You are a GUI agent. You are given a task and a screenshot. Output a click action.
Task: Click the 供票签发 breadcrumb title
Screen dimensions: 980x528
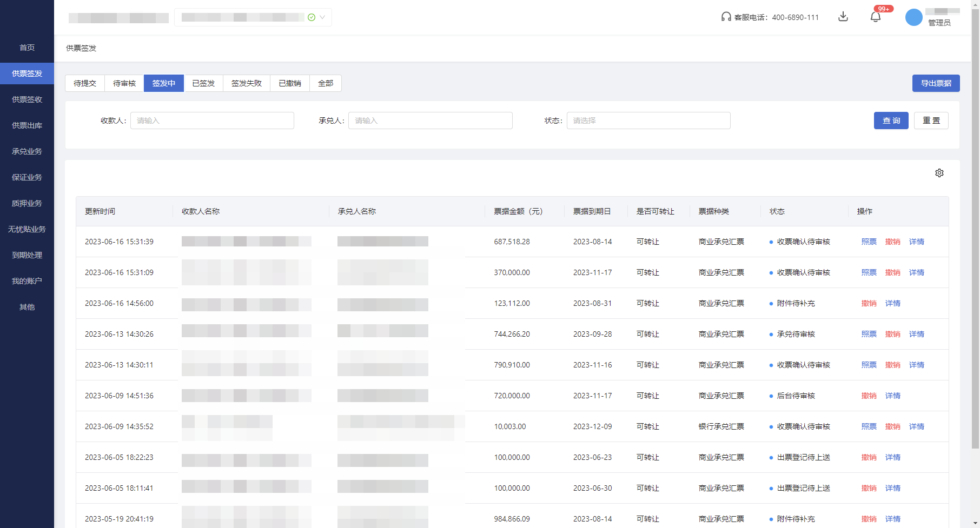coord(81,48)
